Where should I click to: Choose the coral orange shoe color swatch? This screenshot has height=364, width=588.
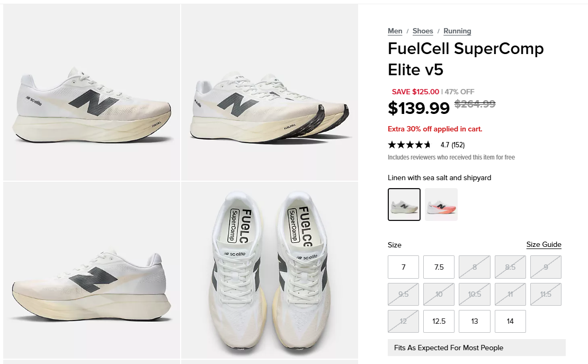click(x=441, y=205)
